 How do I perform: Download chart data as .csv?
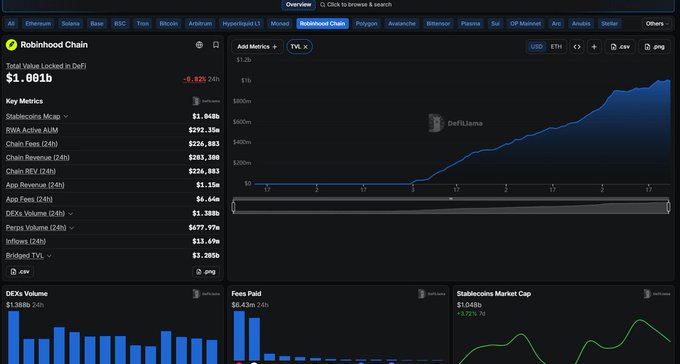click(x=620, y=46)
